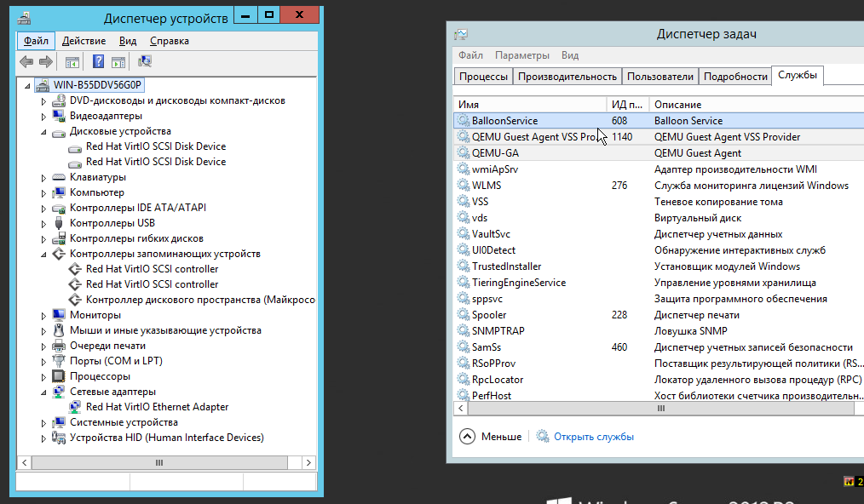
Task: Select the DVD-дисководы category icon
Action: click(x=59, y=100)
